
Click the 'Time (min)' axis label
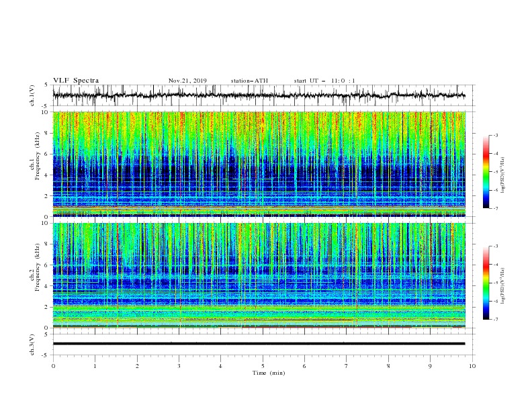[269, 373]
